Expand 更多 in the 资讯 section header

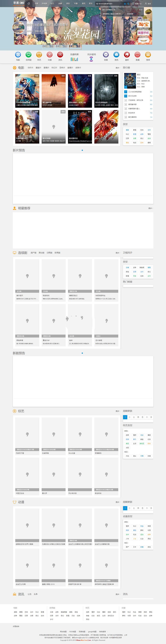tap(118, 594)
